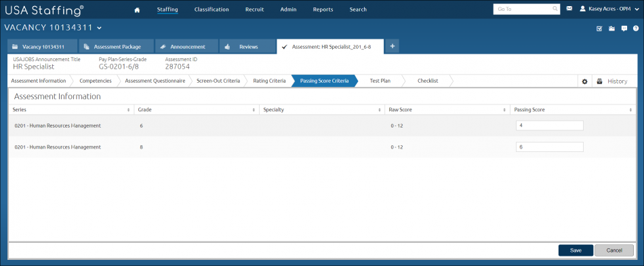This screenshot has width=644, height=266.
Task: Click the Assessment ID 287054 value
Action: pyautogui.click(x=178, y=66)
